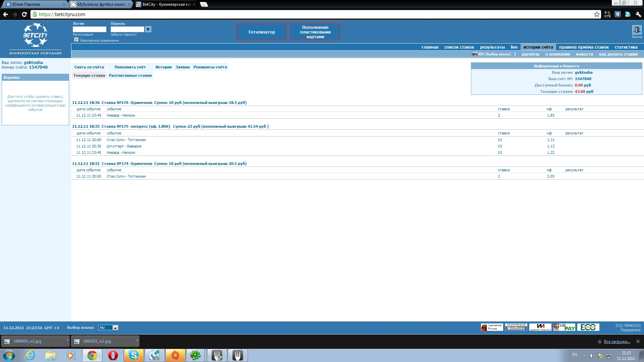The width and height of the screenshot is (644, 362).
Task: Click the LiqPay payment icon
Action: click(565, 327)
